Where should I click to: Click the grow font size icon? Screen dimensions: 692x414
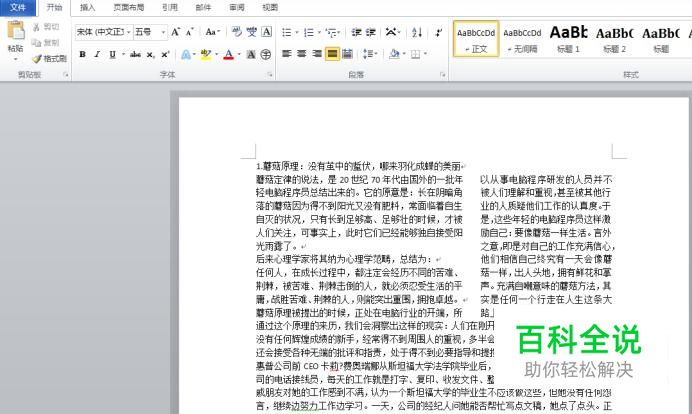click(176, 32)
